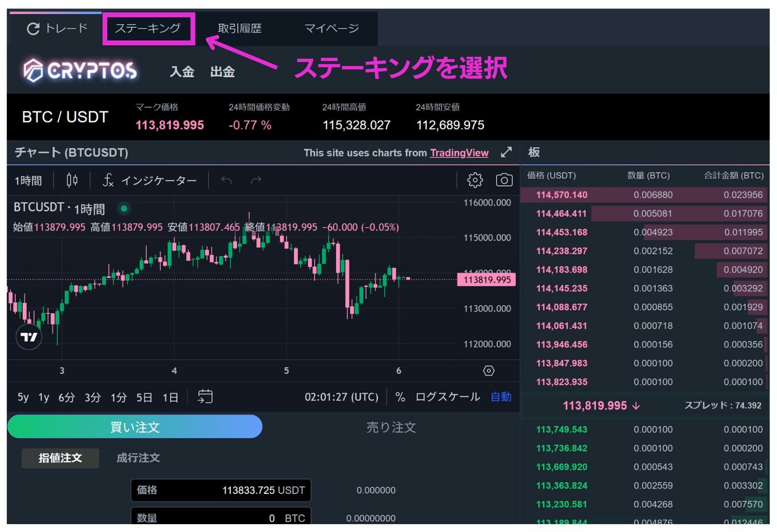This screenshot has height=532, width=777.
Task: Click the green status dot beside BTCUSDT
Action: pyautogui.click(x=124, y=209)
